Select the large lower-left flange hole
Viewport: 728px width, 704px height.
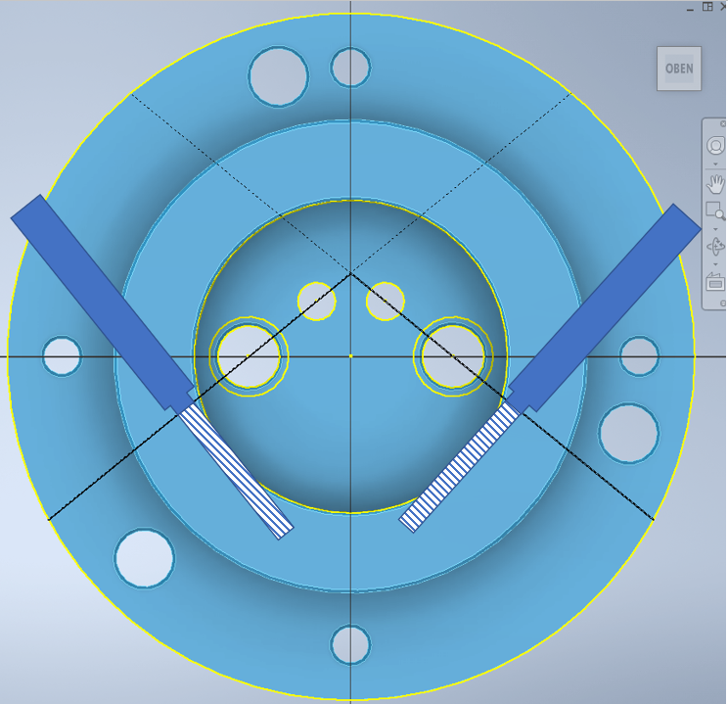[x=145, y=558]
